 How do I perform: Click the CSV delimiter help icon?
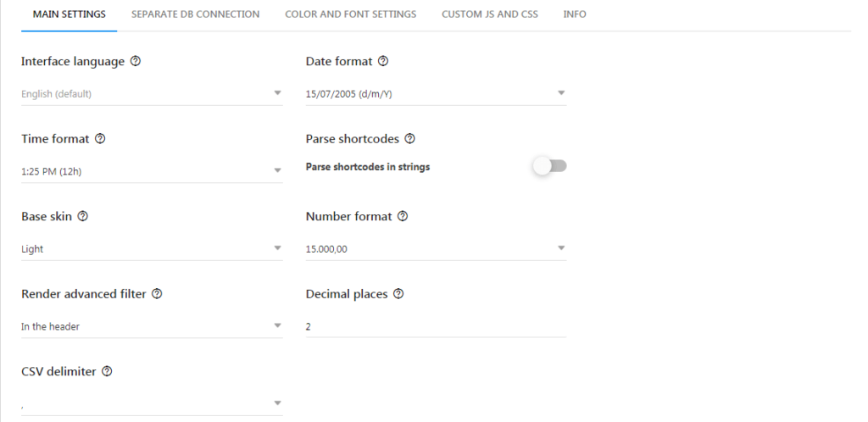pyautogui.click(x=108, y=371)
